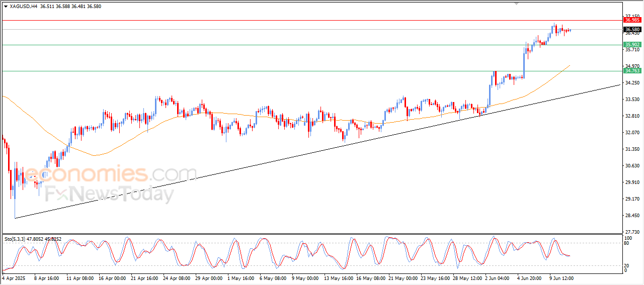Viewport: 644px width, 285px height.
Task: Open the dropdown arrow beside XAGUSD,H4
Action: 6,7
